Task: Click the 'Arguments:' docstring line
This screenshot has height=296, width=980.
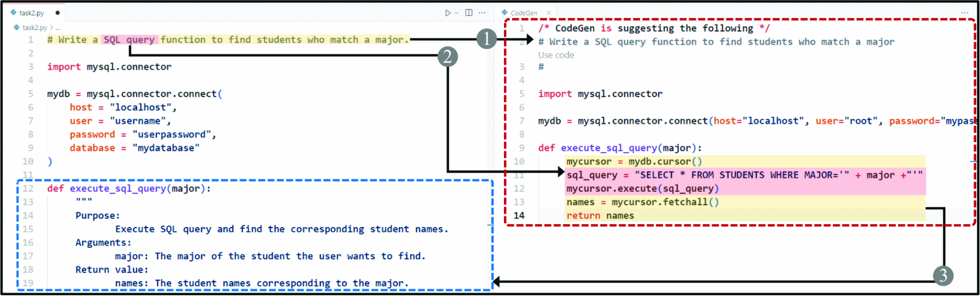Action: pyautogui.click(x=103, y=242)
